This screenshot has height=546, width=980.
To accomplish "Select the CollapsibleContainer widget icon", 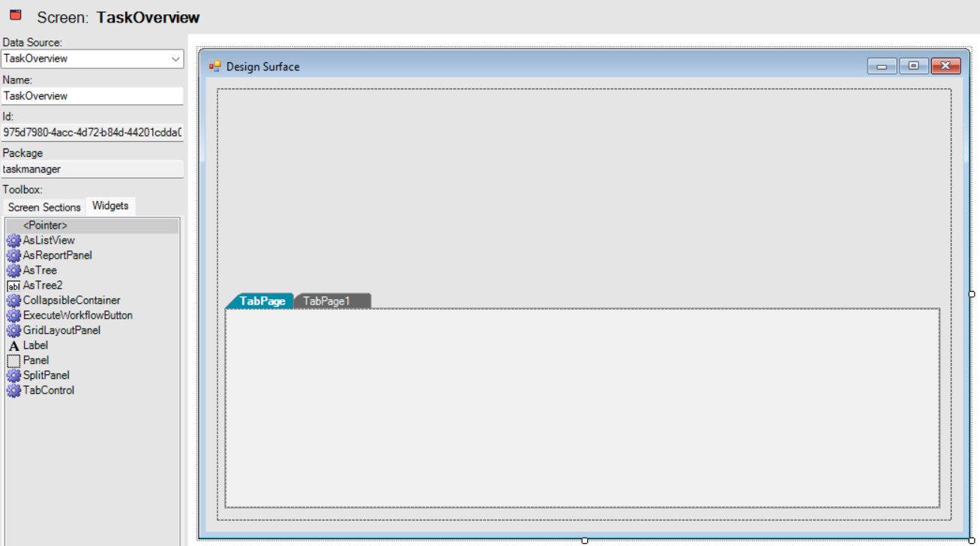I will click(x=13, y=301).
